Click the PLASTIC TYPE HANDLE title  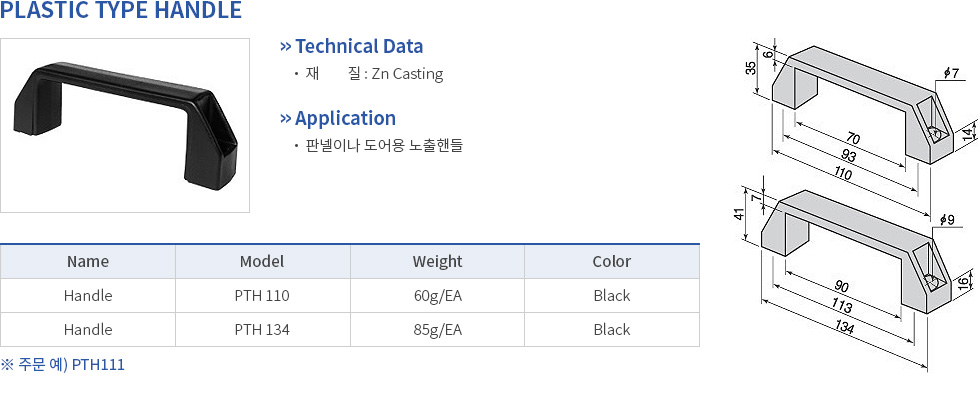121,10
